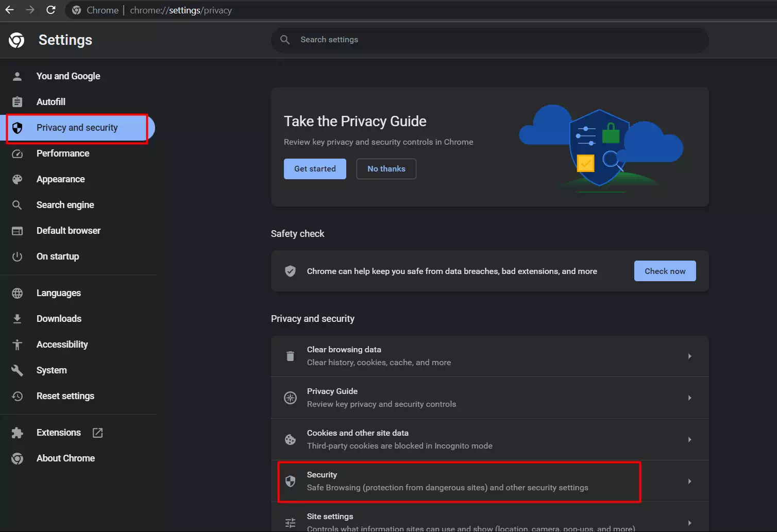Click the trash icon for Clear browsing data

click(x=291, y=356)
